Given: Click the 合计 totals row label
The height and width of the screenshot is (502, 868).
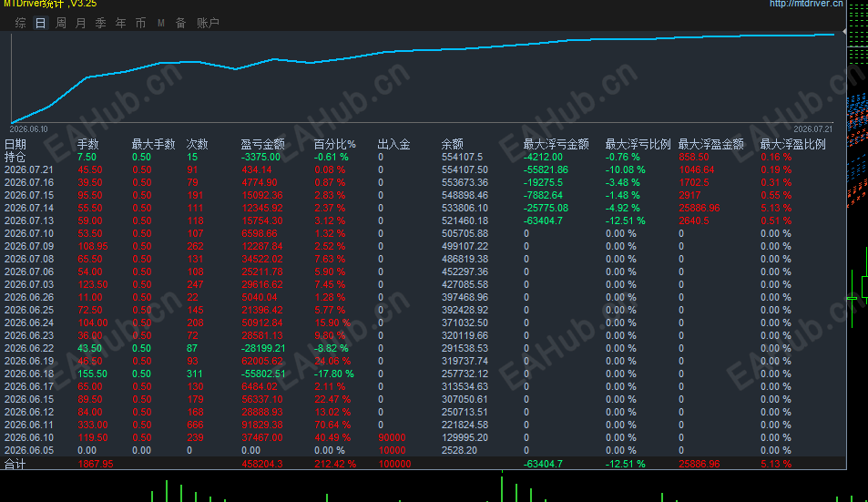Looking at the screenshot, I should tap(15, 464).
